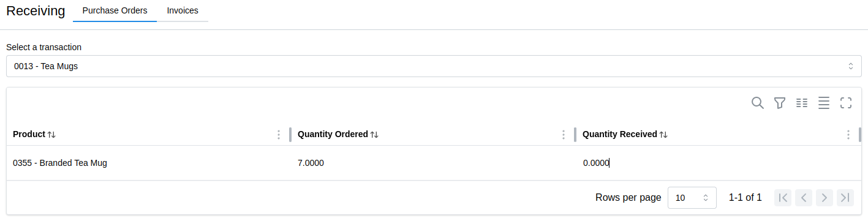Edit the Quantity Received 0.0000 cell
Viewport: 868px width, 221px height.
(719, 163)
